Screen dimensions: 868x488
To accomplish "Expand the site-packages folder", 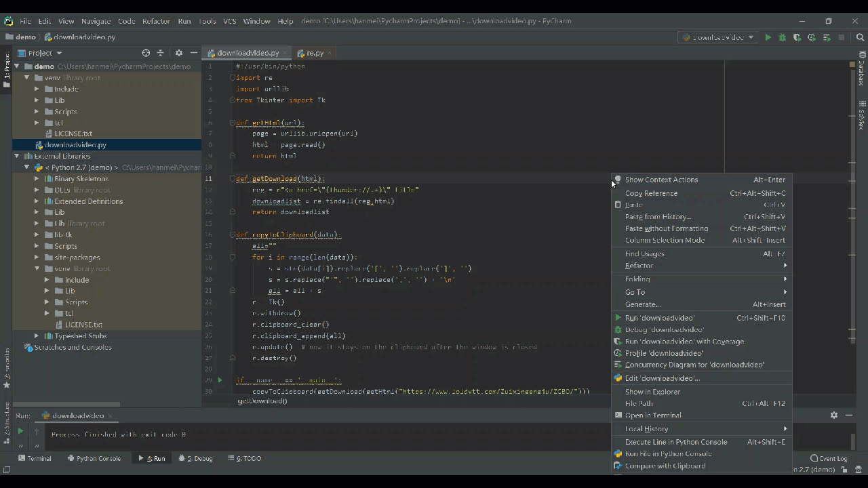I will (37, 258).
